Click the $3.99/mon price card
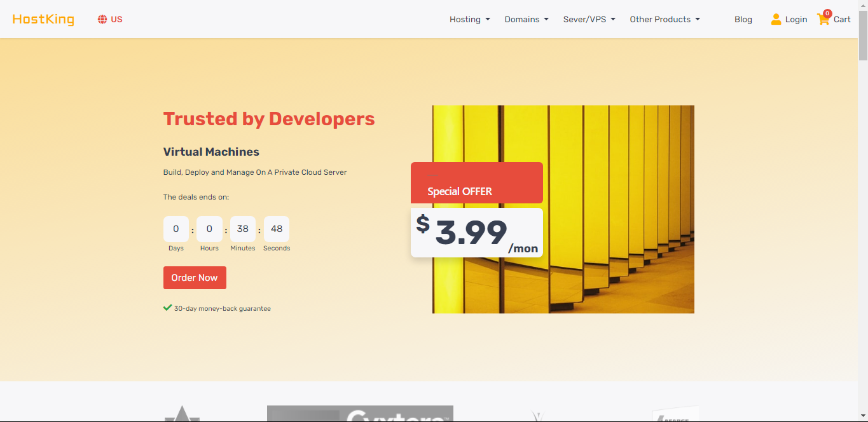 (x=476, y=233)
